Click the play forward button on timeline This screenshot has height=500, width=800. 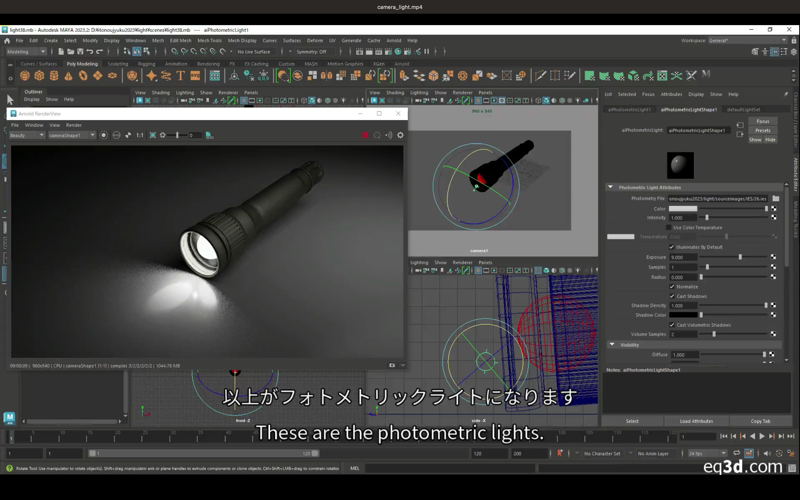[763, 436]
